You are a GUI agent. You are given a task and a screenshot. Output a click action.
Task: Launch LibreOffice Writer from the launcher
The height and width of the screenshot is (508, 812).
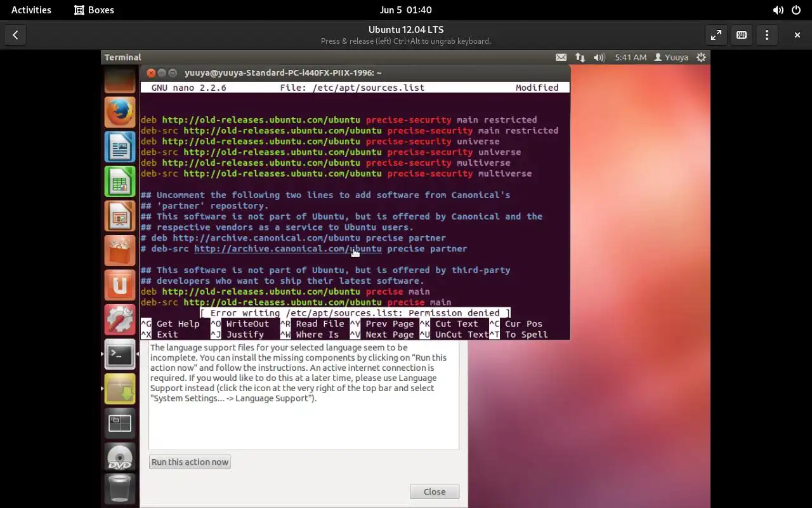(120, 147)
